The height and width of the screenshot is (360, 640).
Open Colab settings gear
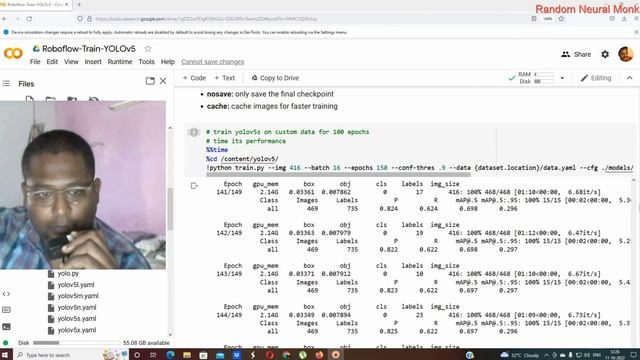(605, 54)
